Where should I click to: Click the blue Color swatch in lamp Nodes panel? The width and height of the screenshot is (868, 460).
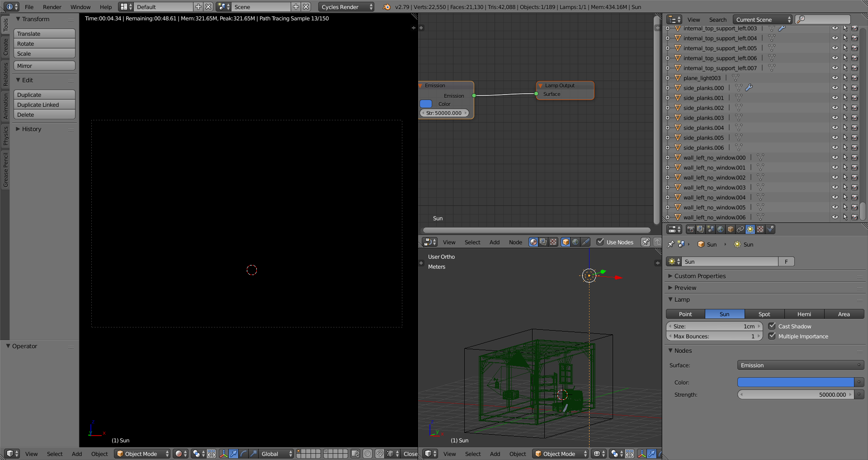(796, 382)
